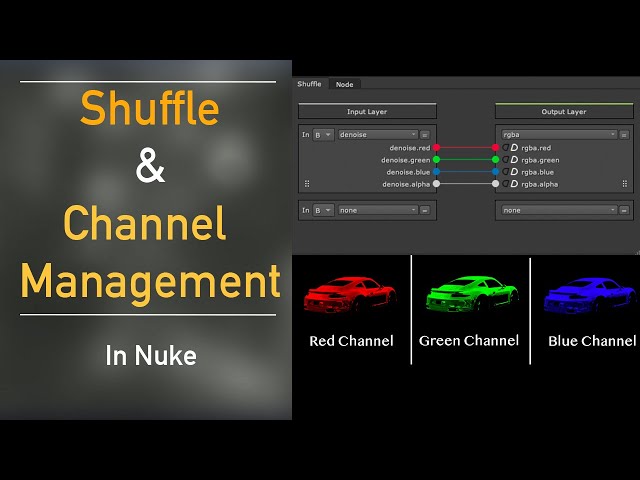Open the second output layer none dropdown
The image size is (640, 480).
[559, 210]
